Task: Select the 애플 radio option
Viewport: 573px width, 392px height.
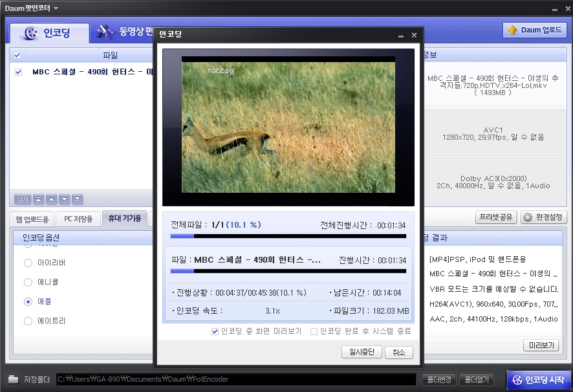Action: tap(28, 301)
